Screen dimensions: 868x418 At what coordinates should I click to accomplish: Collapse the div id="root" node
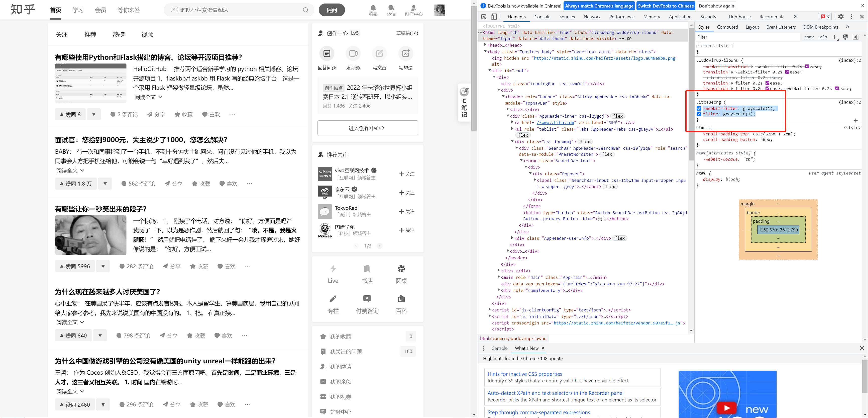point(490,71)
